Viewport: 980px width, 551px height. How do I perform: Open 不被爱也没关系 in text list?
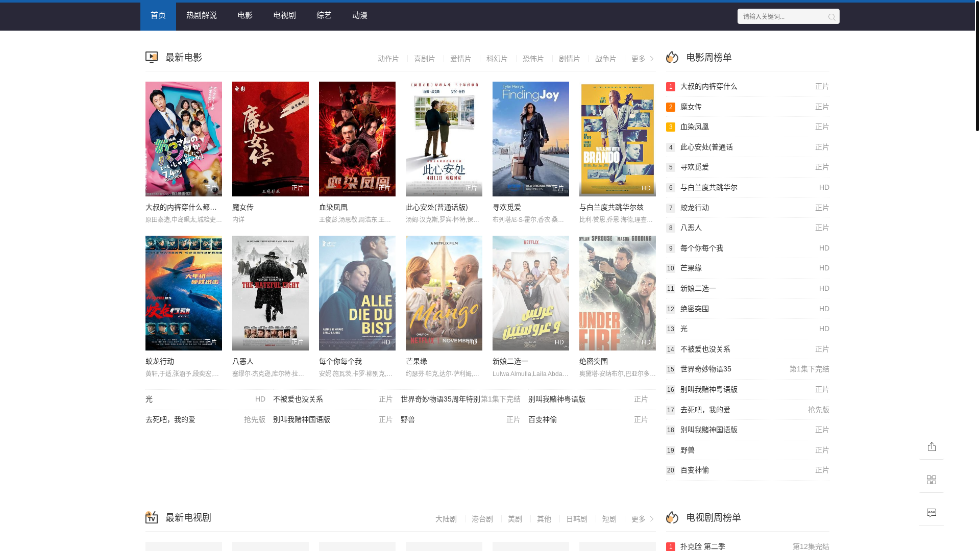298,399
